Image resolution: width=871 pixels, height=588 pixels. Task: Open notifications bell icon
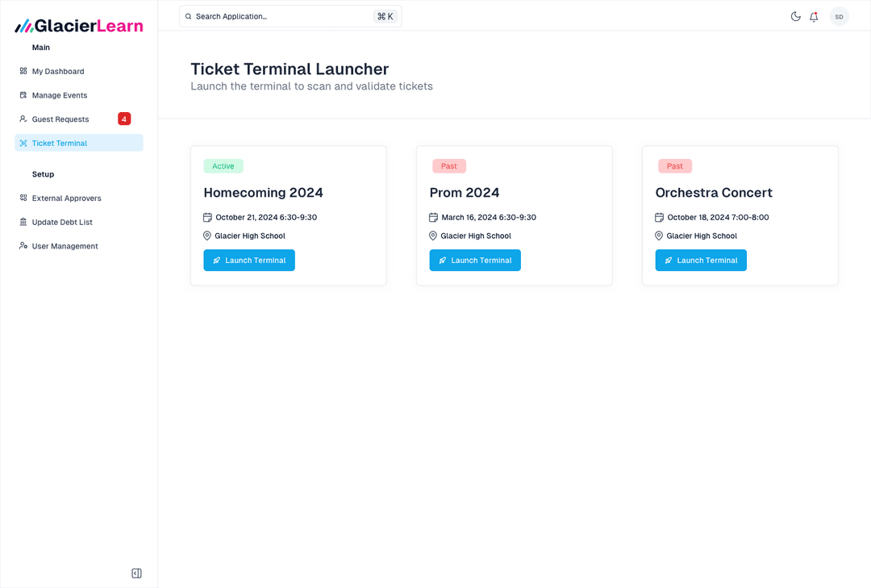pyautogui.click(x=814, y=16)
